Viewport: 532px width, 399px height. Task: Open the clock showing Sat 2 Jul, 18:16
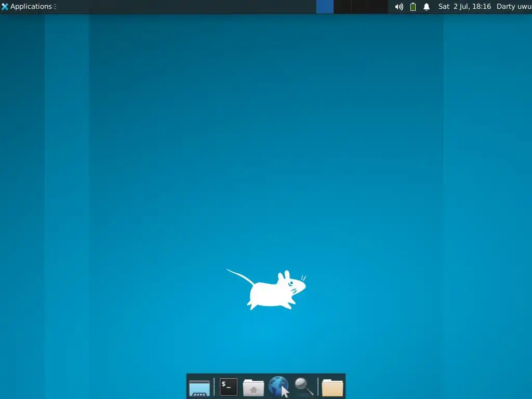click(x=464, y=6)
